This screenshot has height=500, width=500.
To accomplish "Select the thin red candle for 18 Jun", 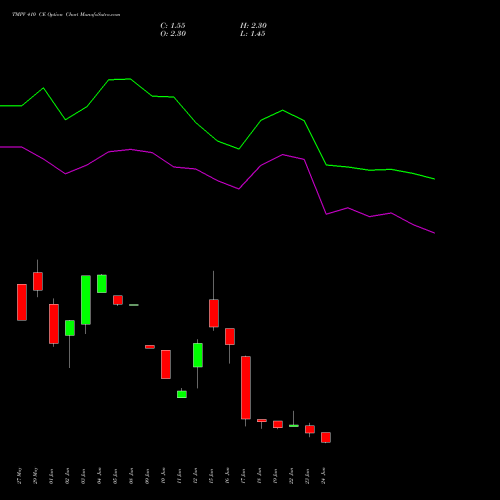I will click(x=262, y=421).
